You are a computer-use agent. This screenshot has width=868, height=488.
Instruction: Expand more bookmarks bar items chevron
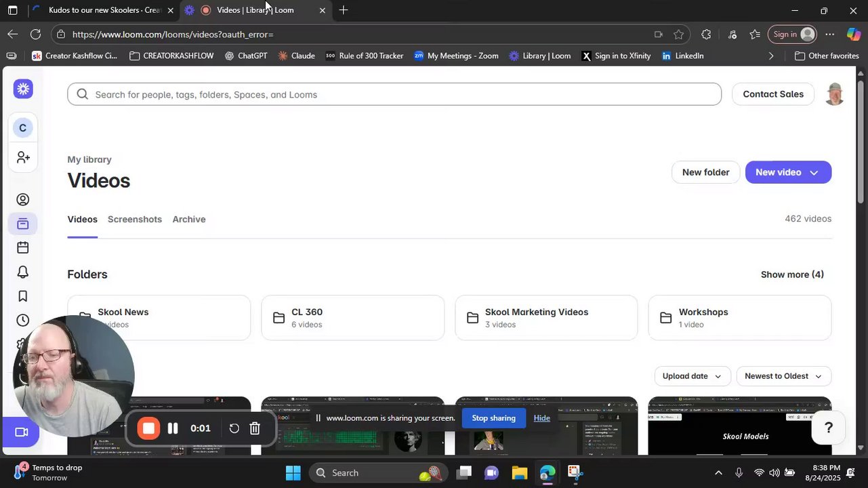770,56
